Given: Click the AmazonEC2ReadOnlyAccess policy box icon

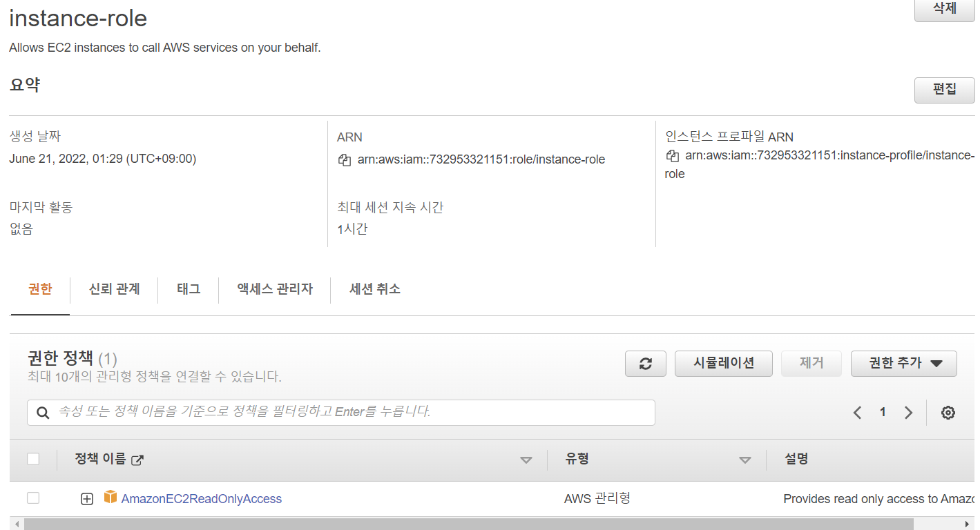Looking at the screenshot, I should (x=110, y=497).
